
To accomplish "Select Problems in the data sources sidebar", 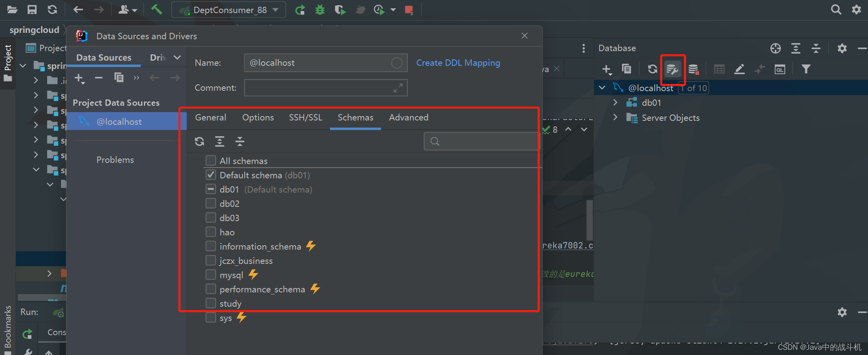I will click(x=115, y=160).
